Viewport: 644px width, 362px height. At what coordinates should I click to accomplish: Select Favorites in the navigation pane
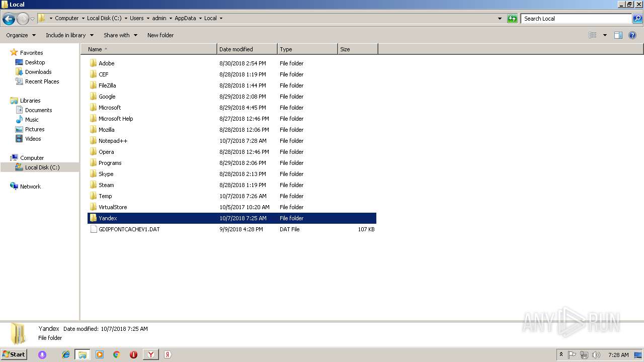click(x=31, y=53)
